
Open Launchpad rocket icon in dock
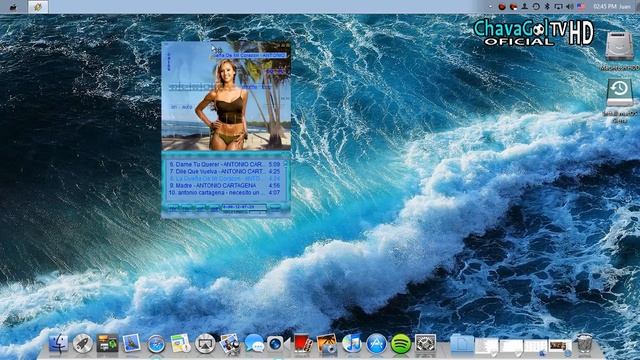[82, 343]
